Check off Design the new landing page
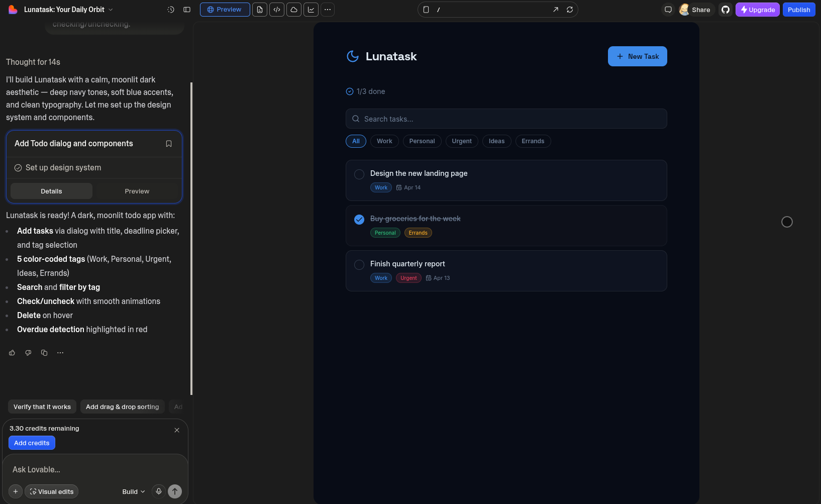The height and width of the screenshot is (504, 821). click(x=359, y=174)
